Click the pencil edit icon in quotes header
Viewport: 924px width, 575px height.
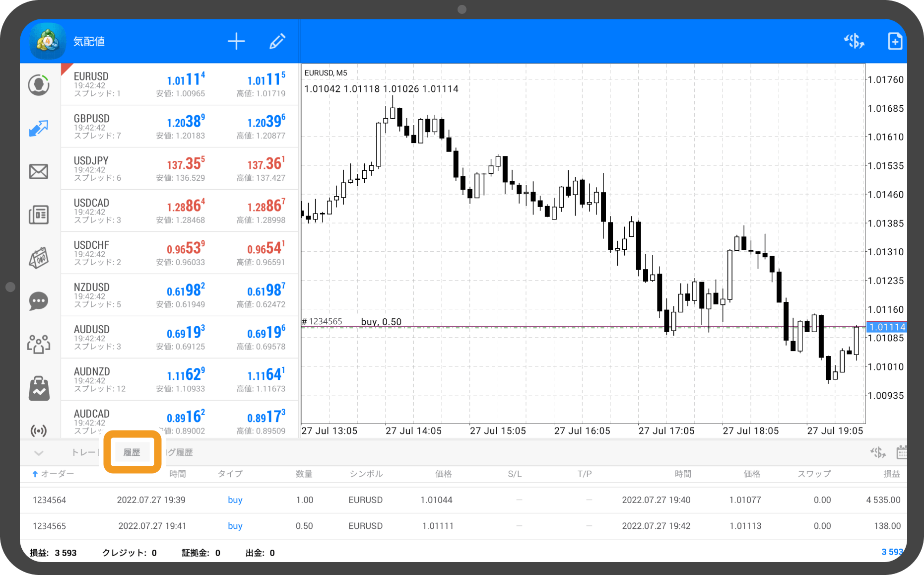coord(277,41)
